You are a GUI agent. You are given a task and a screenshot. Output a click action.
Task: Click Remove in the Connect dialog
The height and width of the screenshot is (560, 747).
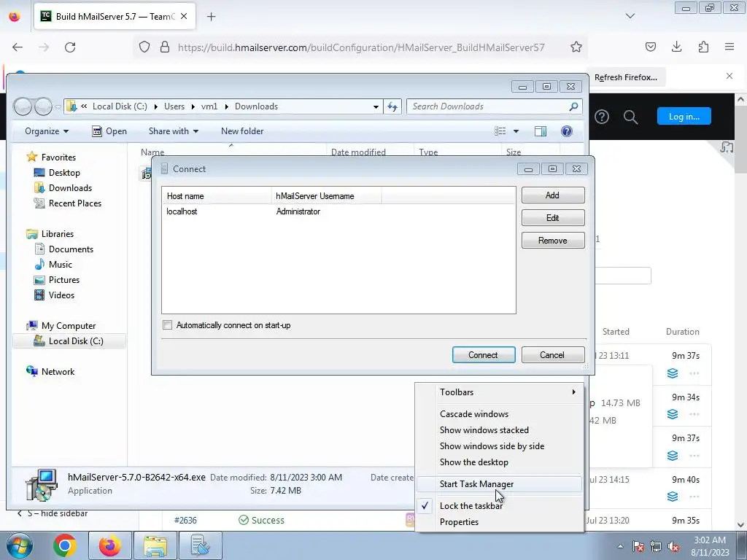[553, 241]
